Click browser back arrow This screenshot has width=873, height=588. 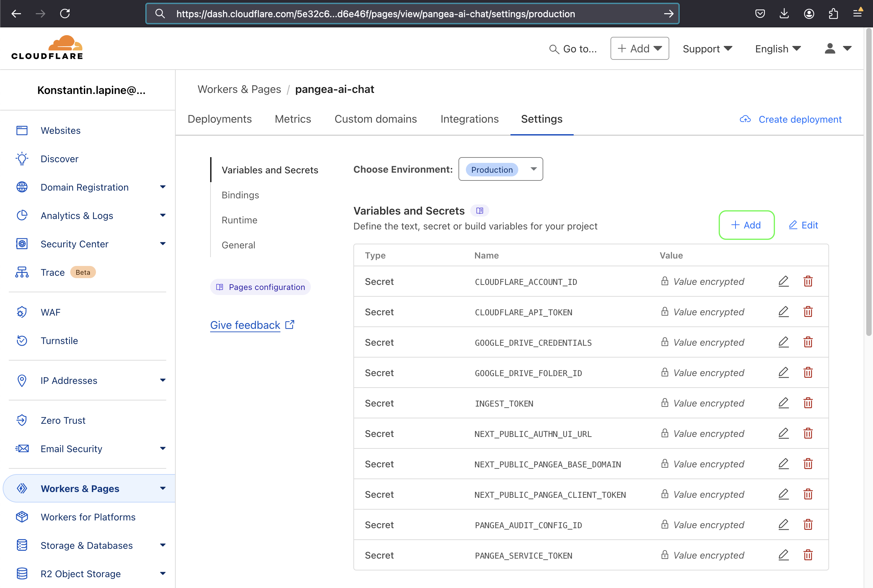coord(16,14)
